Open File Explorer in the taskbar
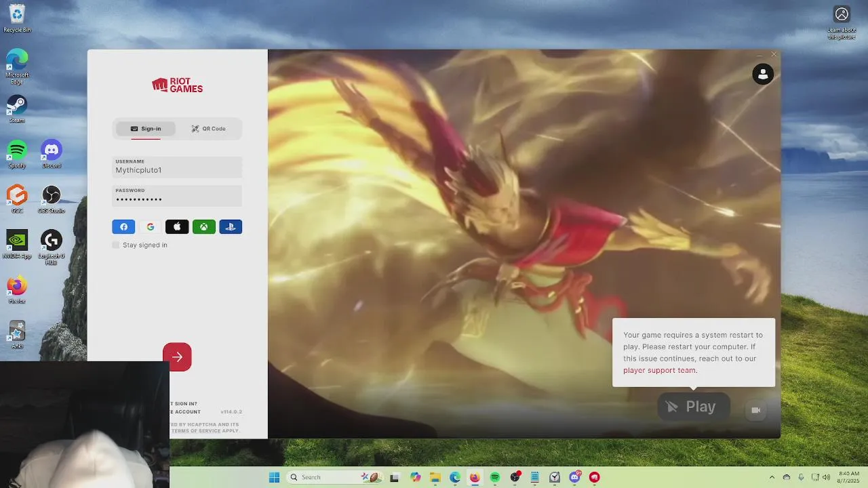The image size is (868, 488). [435, 477]
